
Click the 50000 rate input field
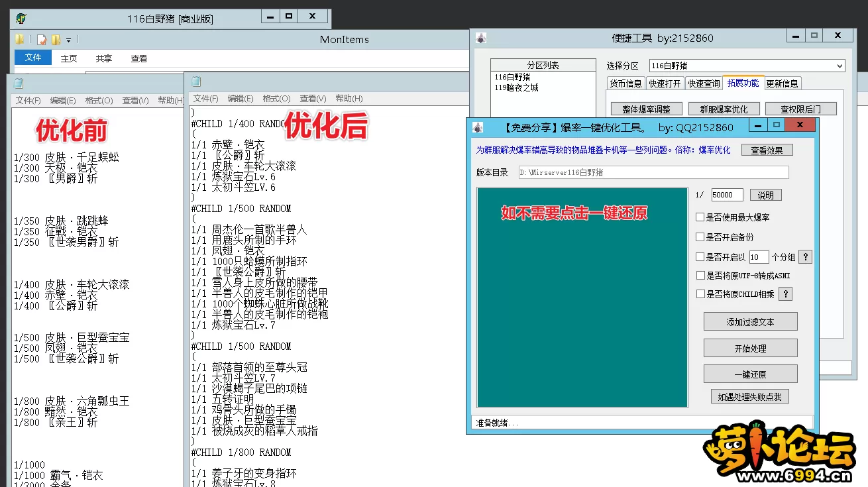click(x=727, y=195)
